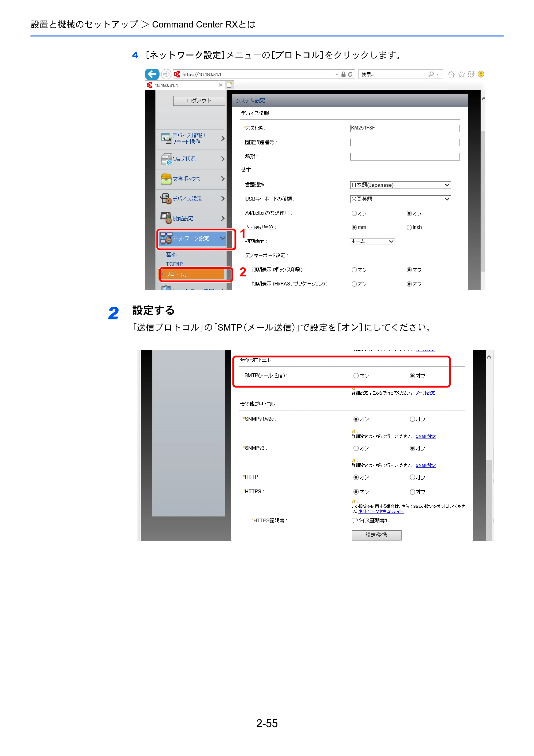Open the ネットワークセキュリティー link
Viewport: 534px width, 756px height.
click(381, 511)
